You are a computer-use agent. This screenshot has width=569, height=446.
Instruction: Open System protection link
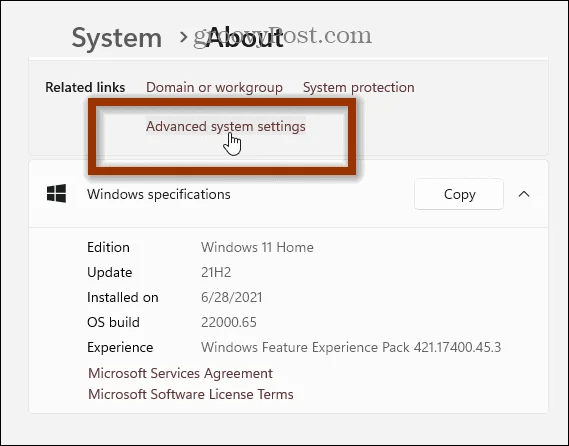click(x=359, y=87)
